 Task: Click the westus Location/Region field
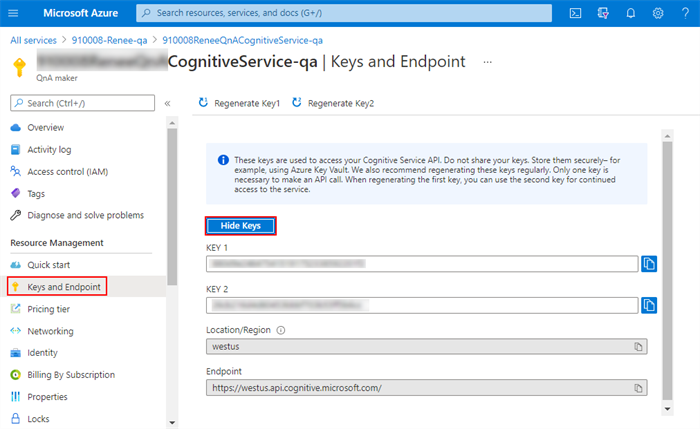point(426,346)
